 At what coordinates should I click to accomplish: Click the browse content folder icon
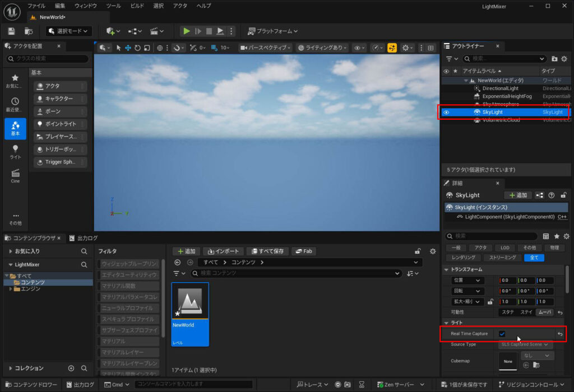click(x=29, y=31)
